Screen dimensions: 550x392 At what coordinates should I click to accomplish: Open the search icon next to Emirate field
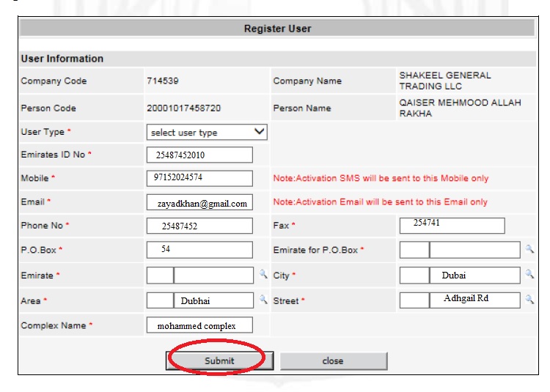pyautogui.click(x=263, y=275)
